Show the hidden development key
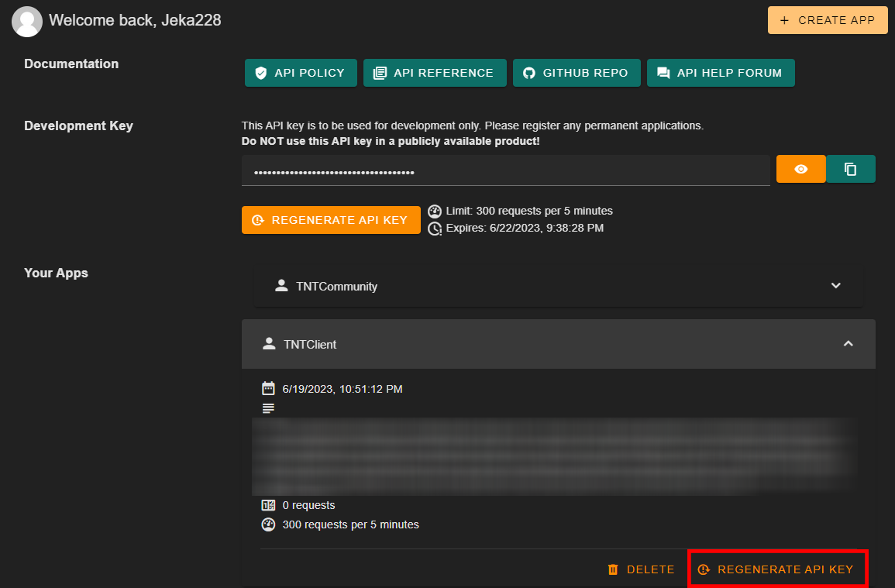 click(x=800, y=169)
